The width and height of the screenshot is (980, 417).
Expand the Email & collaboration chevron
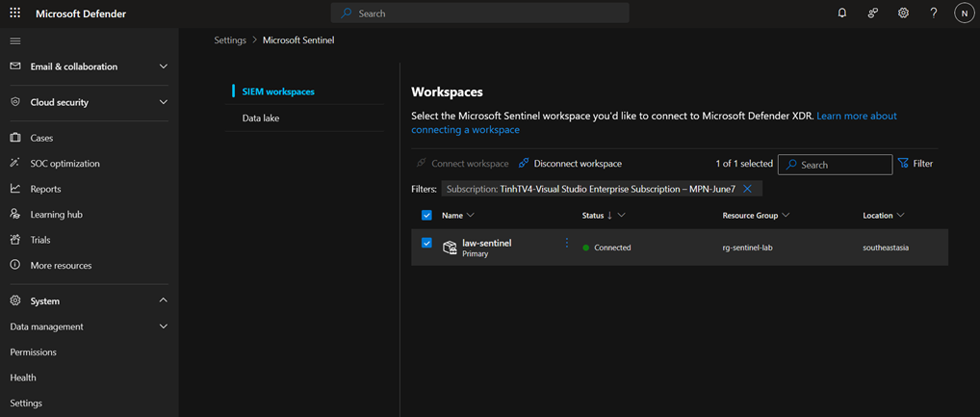163,66
